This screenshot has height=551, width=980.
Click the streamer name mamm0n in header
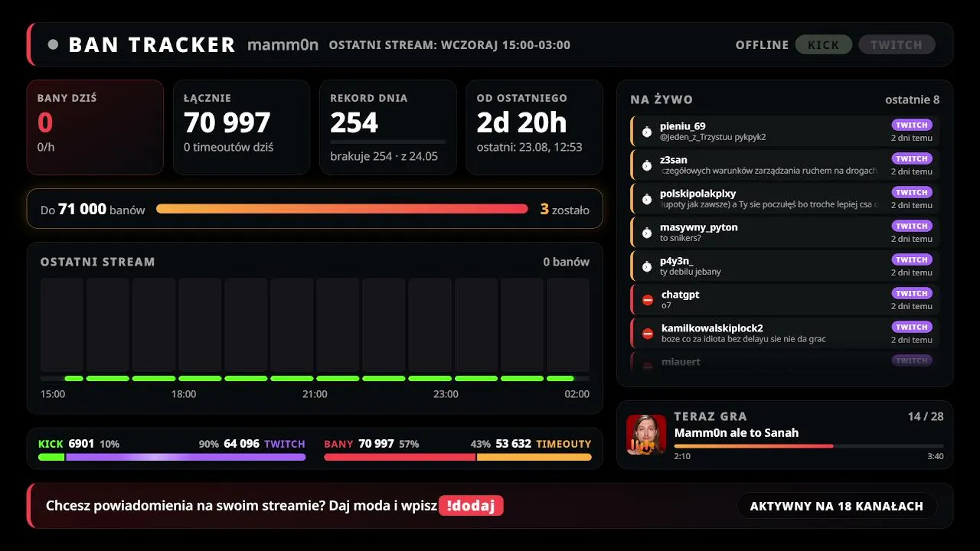tap(283, 44)
